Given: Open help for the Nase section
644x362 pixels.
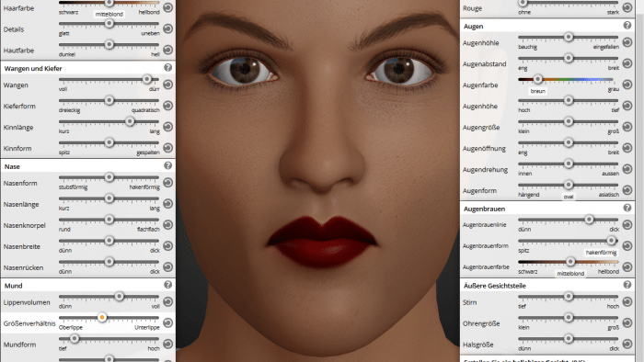Looking at the screenshot, I should (168, 165).
